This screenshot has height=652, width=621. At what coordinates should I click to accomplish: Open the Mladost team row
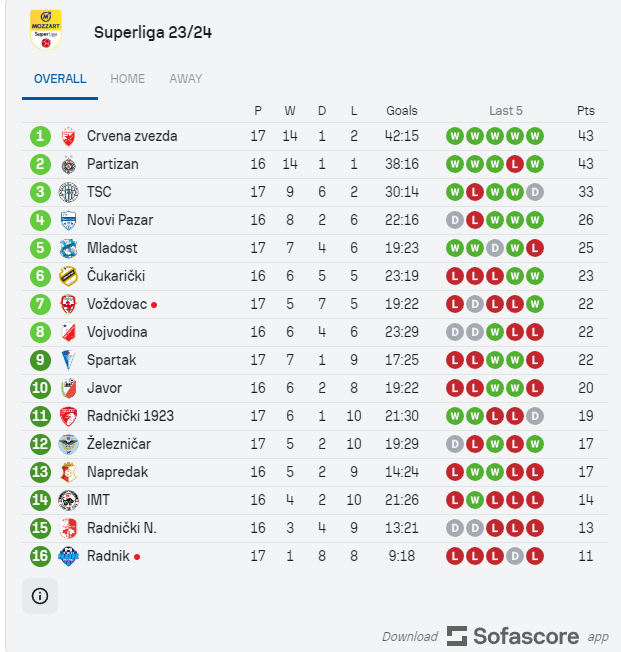pyautogui.click(x=112, y=248)
